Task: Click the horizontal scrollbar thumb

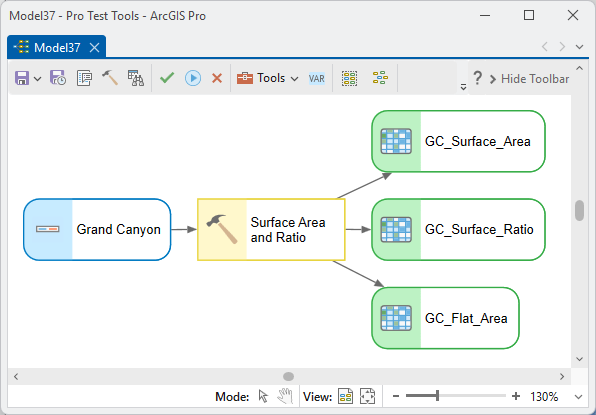Action: point(288,377)
